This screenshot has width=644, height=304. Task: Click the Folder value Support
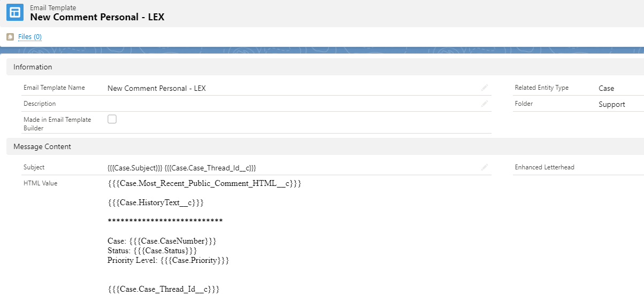612,104
